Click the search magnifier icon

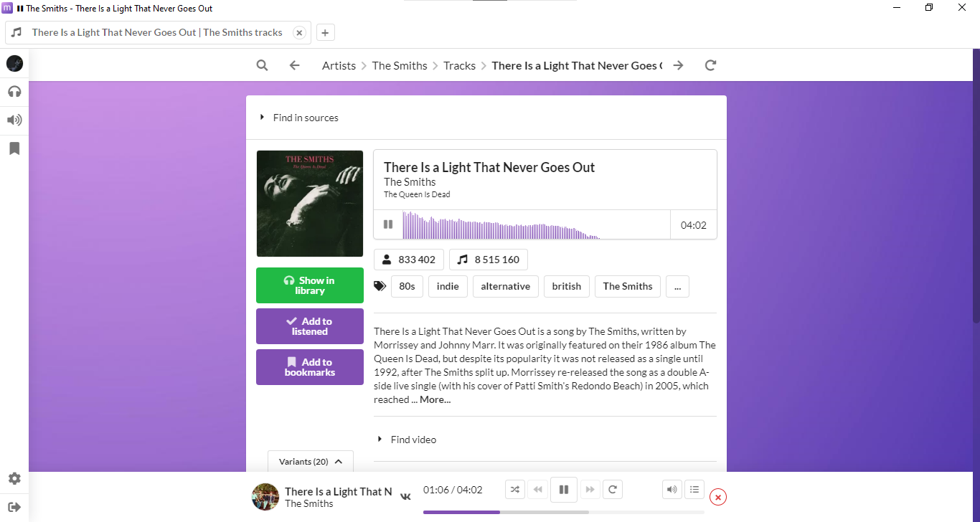(262, 65)
